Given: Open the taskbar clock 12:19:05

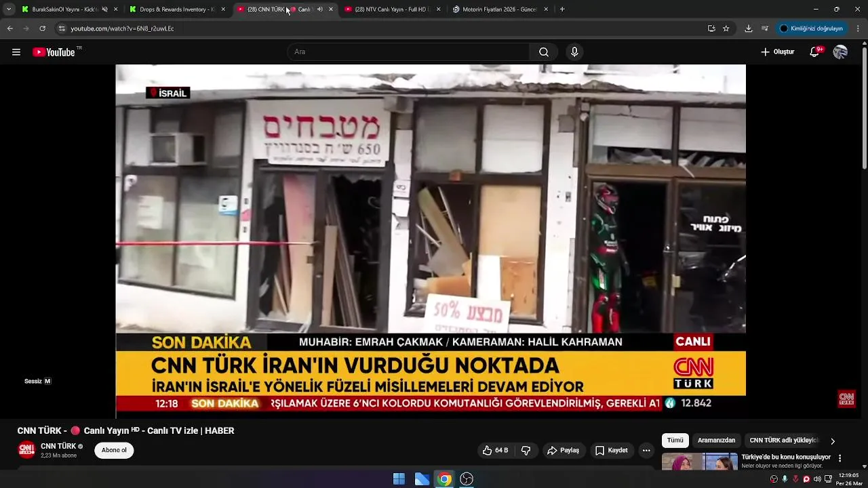Looking at the screenshot, I should coord(848,479).
